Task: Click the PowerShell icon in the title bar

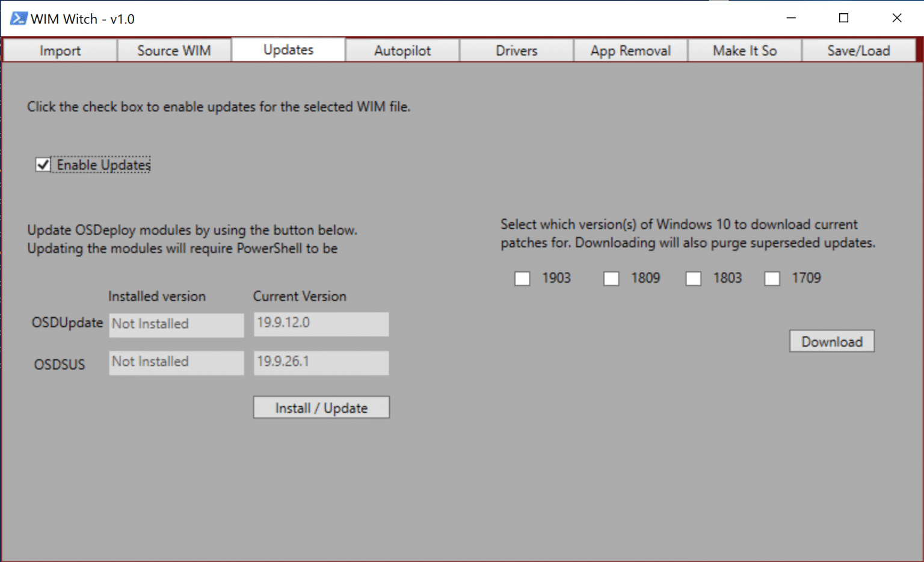Action: point(17,18)
